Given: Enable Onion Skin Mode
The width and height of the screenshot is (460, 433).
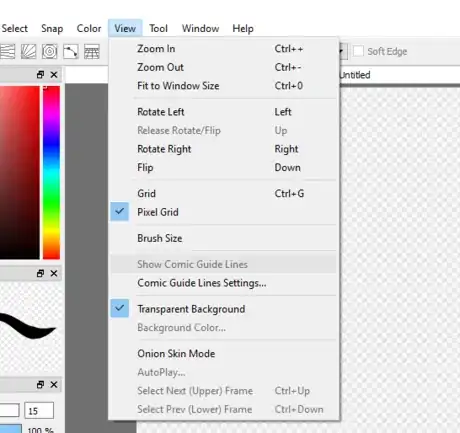Looking at the screenshot, I should [223, 354].
